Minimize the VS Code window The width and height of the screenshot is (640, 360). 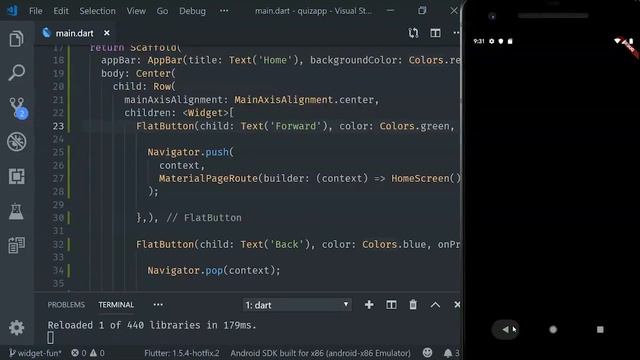(390, 11)
